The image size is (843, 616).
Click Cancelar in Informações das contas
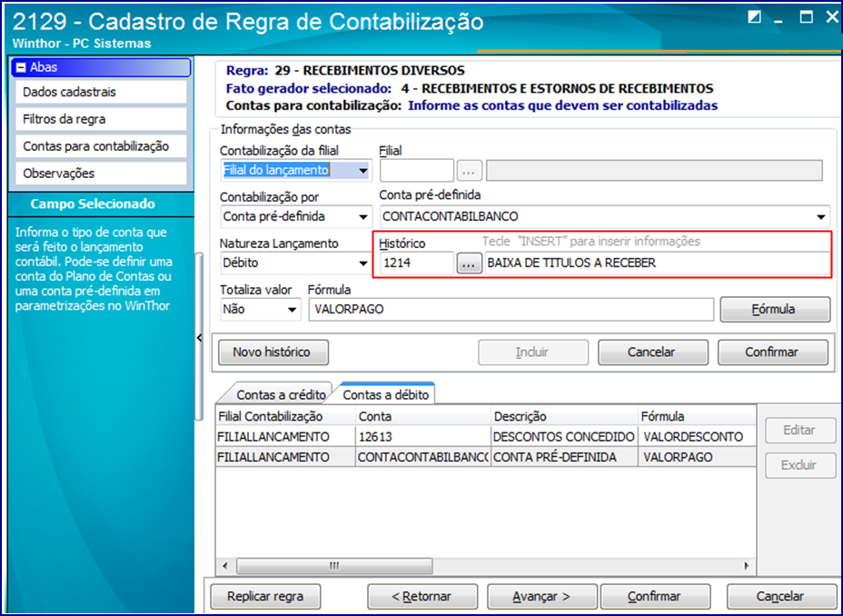(652, 353)
